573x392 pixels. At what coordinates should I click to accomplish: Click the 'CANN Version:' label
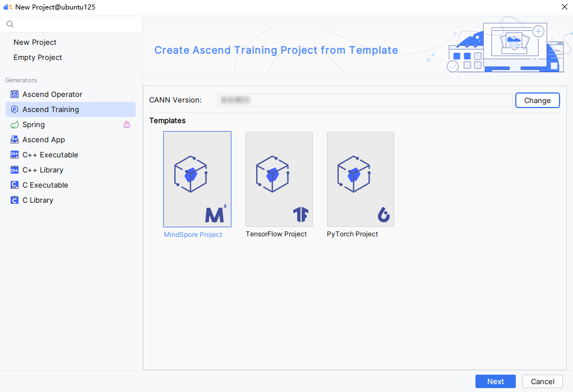point(175,100)
